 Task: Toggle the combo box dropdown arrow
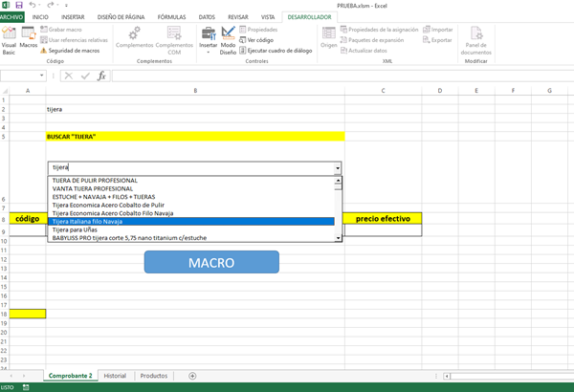click(338, 168)
